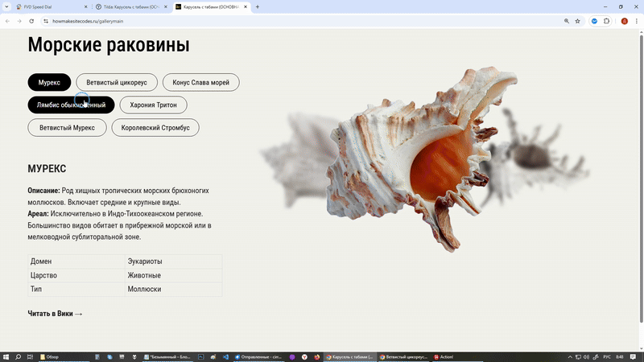
Task: Pick the Королевский Стромбус tab
Action: click(x=155, y=128)
